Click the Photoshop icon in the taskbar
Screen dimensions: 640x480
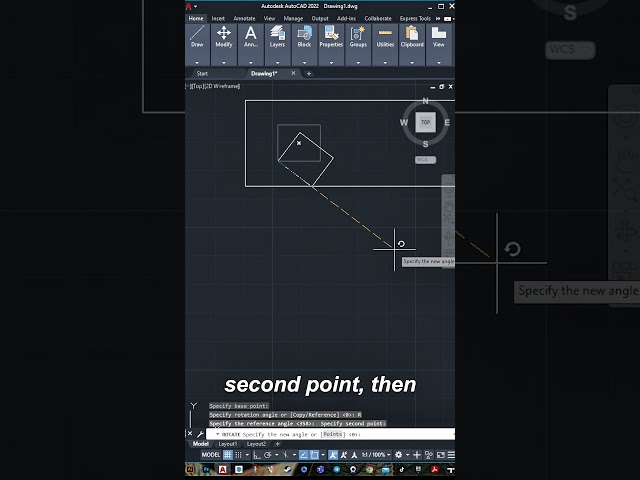[x=206, y=469]
